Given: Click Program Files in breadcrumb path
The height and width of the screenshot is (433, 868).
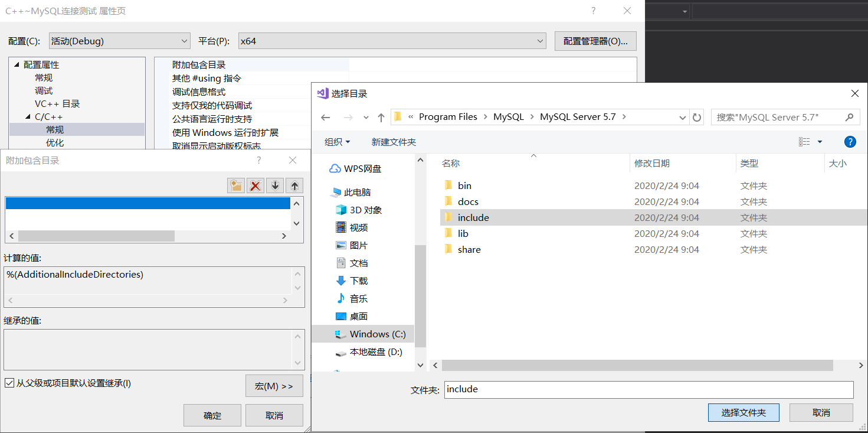Looking at the screenshot, I should [448, 117].
